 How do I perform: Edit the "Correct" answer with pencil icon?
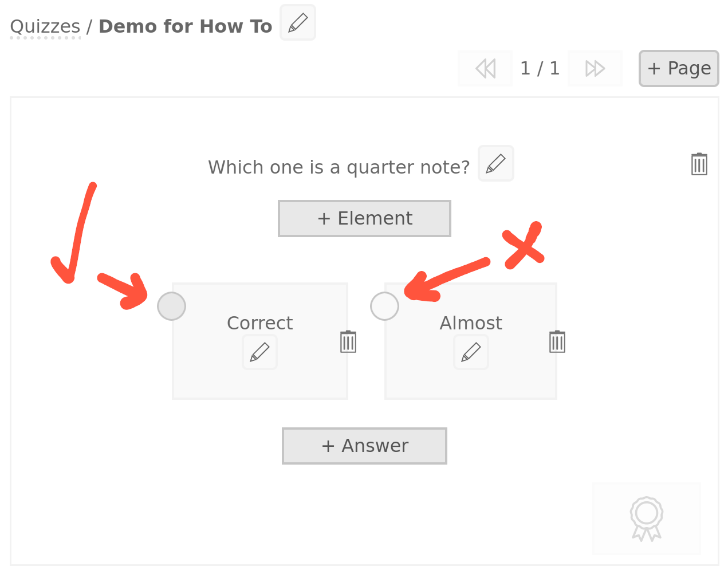point(260,352)
